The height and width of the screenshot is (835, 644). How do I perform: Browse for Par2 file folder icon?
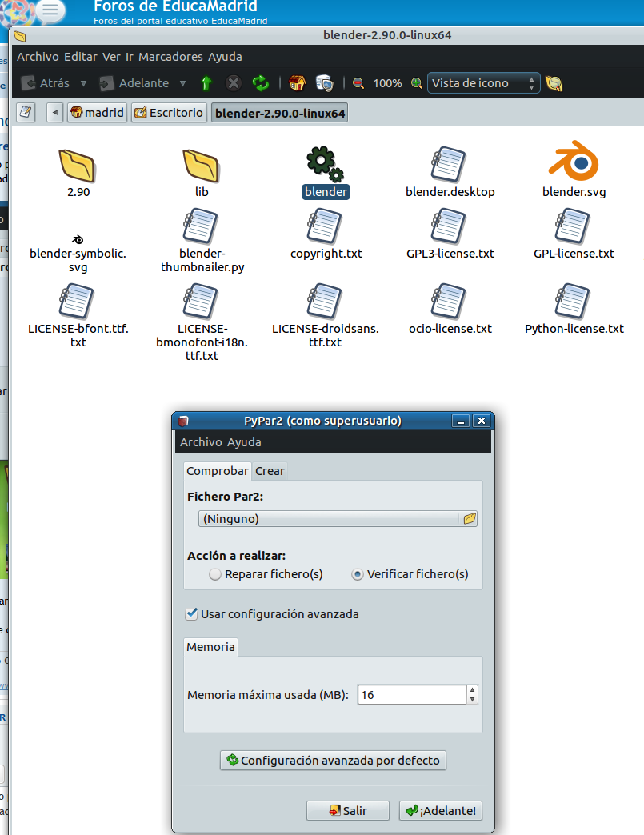470,519
